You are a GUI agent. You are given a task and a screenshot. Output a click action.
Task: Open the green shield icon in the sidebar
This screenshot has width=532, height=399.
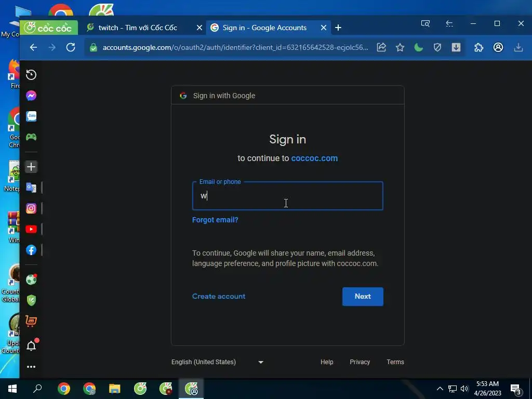point(31,300)
